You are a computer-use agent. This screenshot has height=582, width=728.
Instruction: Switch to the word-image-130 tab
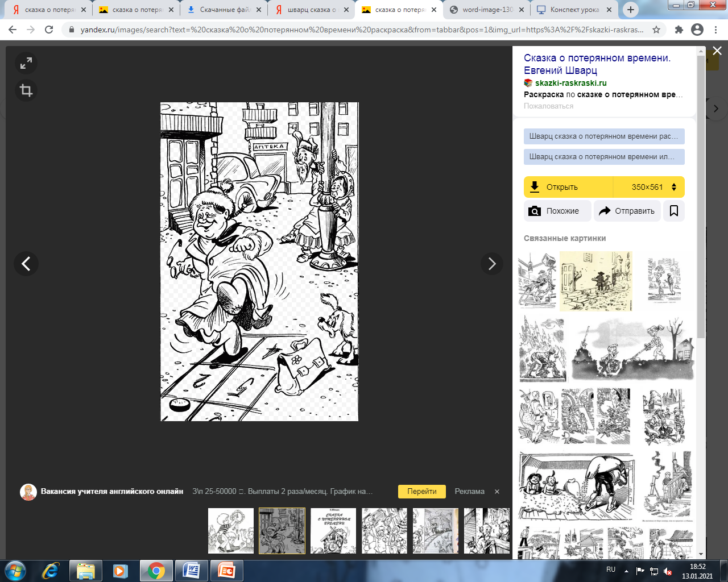point(486,10)
